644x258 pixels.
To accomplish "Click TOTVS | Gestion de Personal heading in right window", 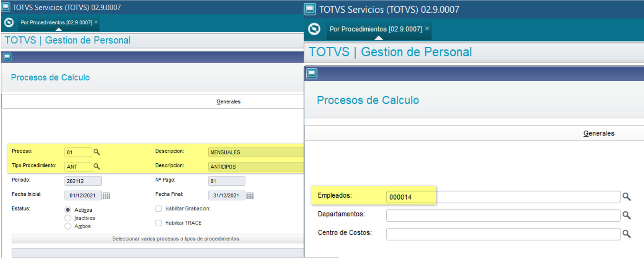I will point(390,52).
